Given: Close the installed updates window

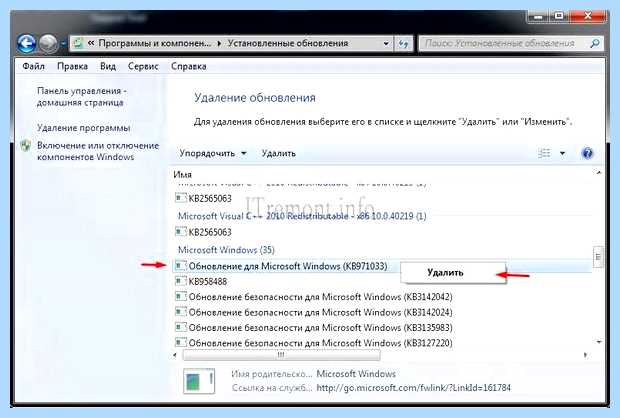Looking at the screenshot, I should pos(588,16).
